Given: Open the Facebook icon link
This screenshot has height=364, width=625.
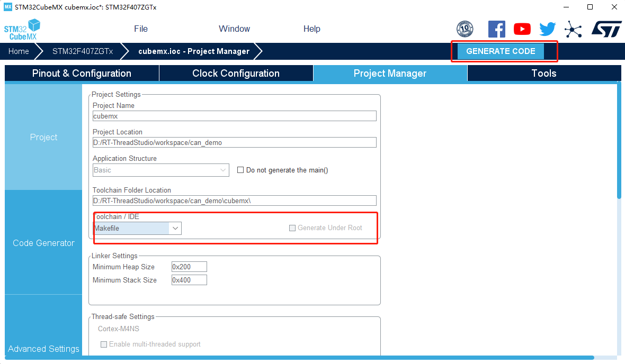Looking at the screenshot, I should click(497, 29).
